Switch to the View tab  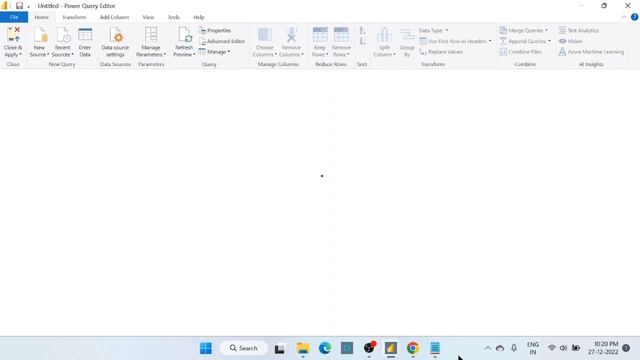148,17
